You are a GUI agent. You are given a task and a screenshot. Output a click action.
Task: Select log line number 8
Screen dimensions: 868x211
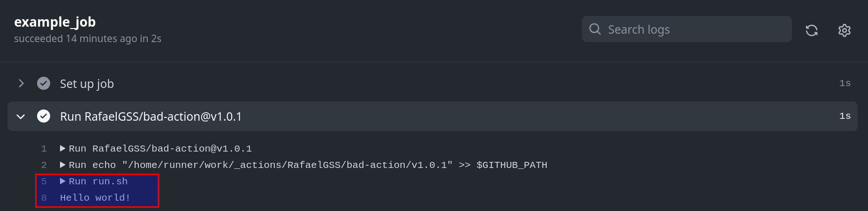44,198
